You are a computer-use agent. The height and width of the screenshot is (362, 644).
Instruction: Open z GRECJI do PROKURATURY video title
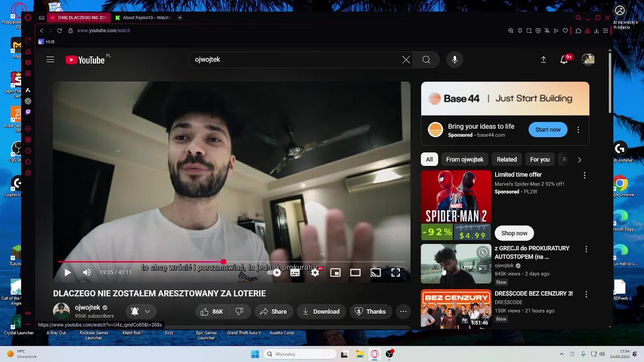pos(532,252)
